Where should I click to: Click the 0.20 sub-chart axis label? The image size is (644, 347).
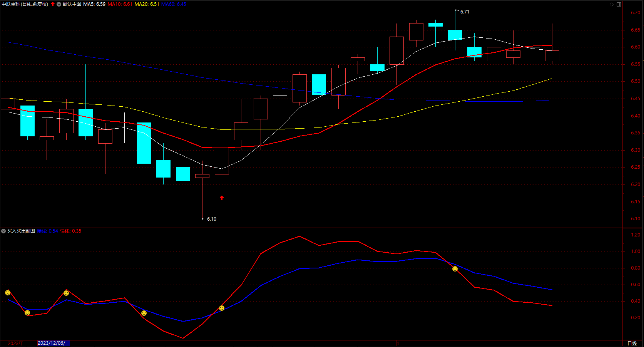[x=636, y=318]
